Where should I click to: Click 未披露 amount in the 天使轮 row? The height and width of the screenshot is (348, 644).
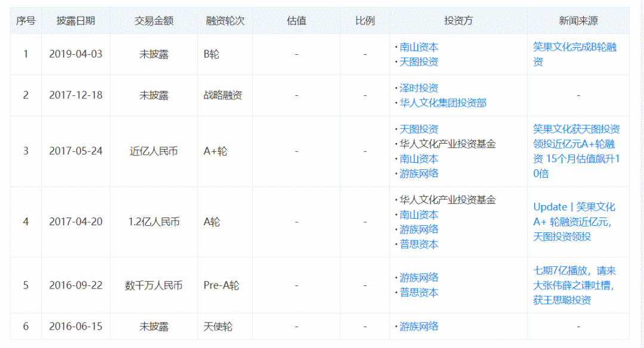tap(154, 327)
